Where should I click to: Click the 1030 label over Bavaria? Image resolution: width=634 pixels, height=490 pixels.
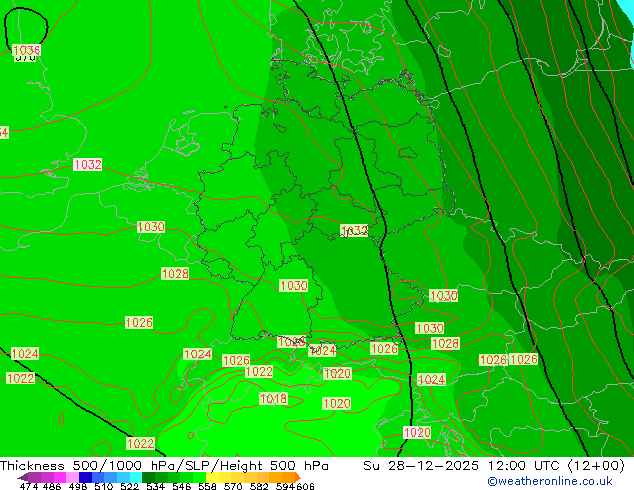click(x=294, y=286)
